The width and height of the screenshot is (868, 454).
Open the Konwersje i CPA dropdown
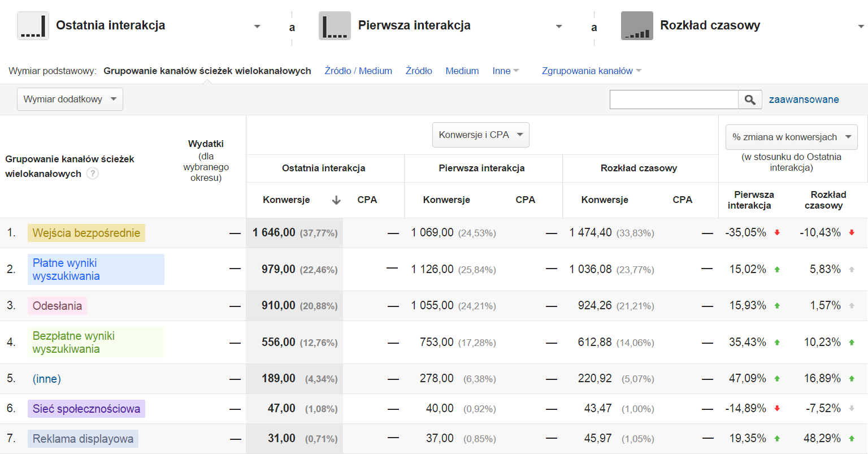pyautogui.click(x=480, y=135)
